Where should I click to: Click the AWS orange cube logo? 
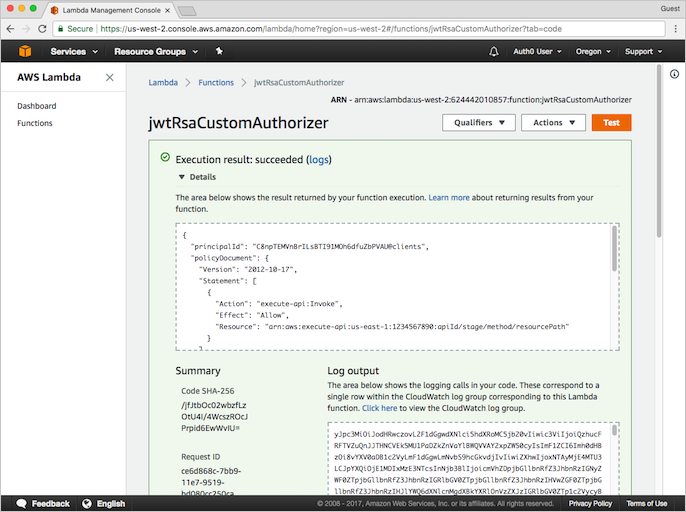(x=25, y=51)
